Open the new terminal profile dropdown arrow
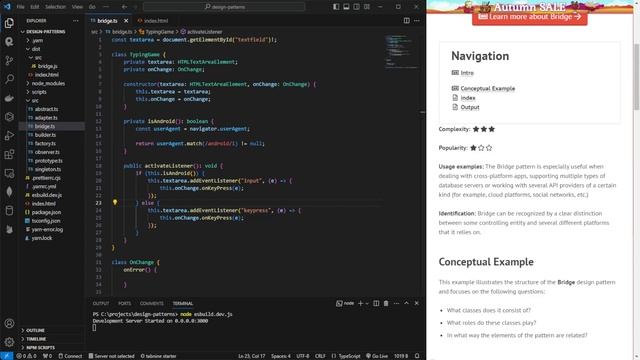The width and height of the screenshot is (640, 360). pos(367,303)
